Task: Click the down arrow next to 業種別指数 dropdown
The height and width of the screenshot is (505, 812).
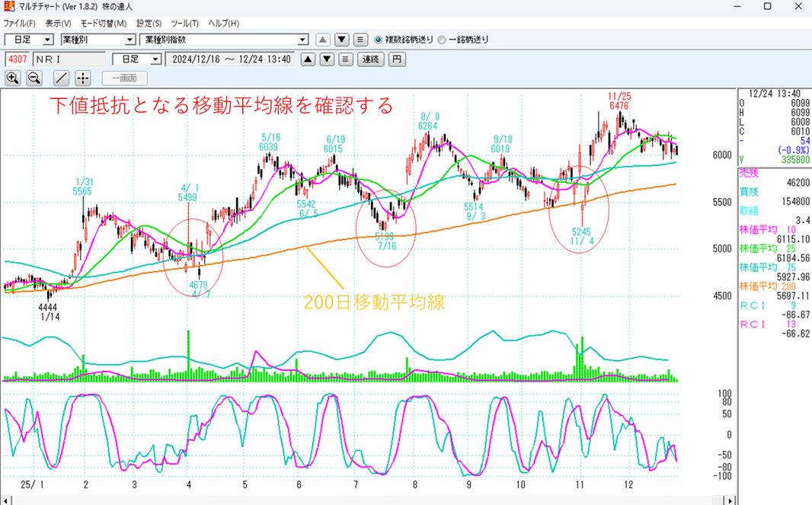Action: [x=342, y=40]
